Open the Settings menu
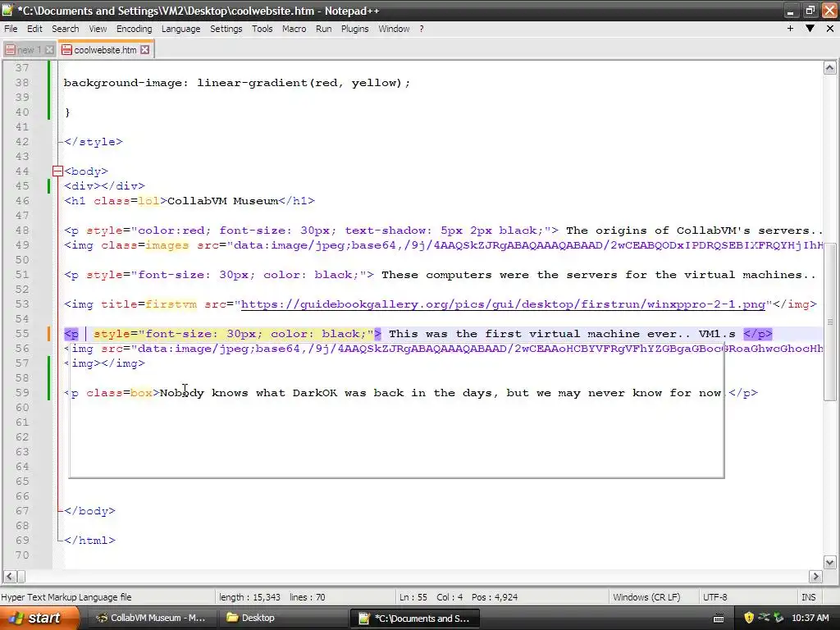Screen dimensions: 840x630 click(226, 29)
